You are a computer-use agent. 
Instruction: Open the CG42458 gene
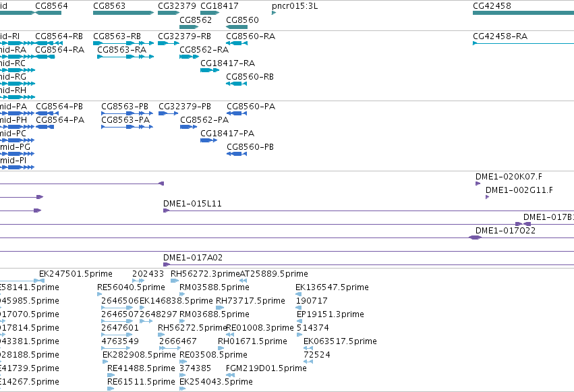[523, 13]
